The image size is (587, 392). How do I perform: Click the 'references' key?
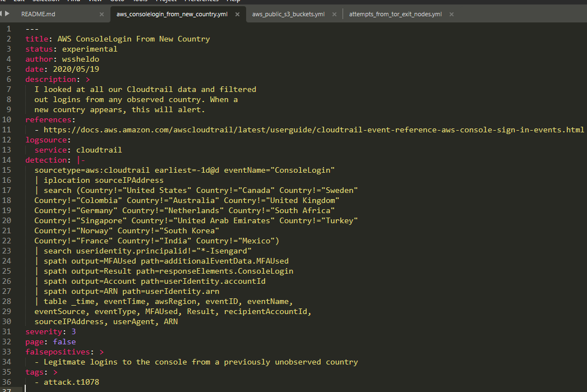pyautogui.click(x=48, y=120)
